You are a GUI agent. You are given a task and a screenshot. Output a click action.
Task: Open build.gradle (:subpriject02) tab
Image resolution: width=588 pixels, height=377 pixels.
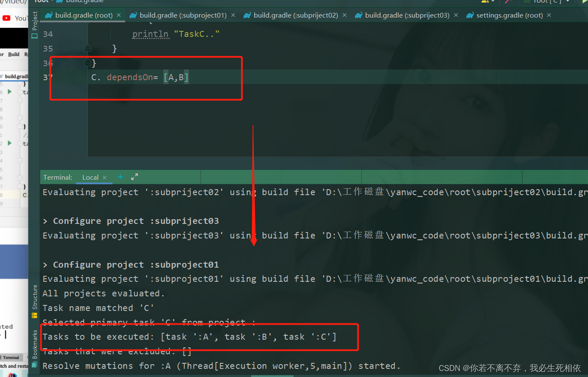(x=296, y=15)
